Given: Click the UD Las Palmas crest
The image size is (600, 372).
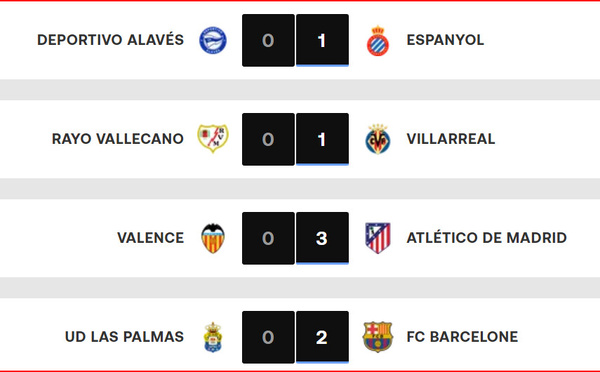Looking at the screenshot, I should pyautogui.click(x=213, y=337).
